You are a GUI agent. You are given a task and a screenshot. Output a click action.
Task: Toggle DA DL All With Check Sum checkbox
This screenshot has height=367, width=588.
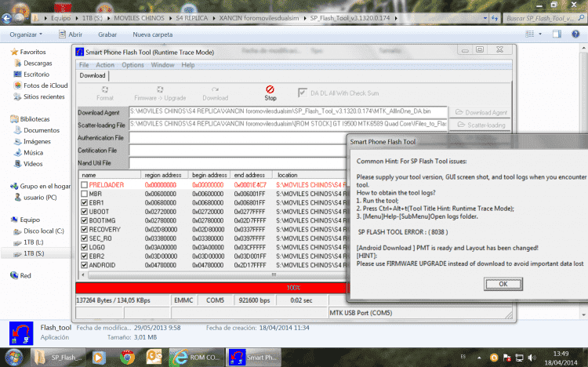[303, 93]
